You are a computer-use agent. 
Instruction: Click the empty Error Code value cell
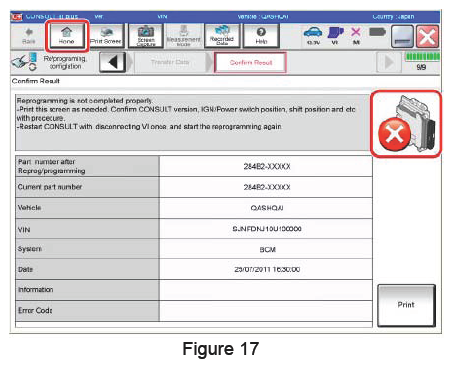266,311
